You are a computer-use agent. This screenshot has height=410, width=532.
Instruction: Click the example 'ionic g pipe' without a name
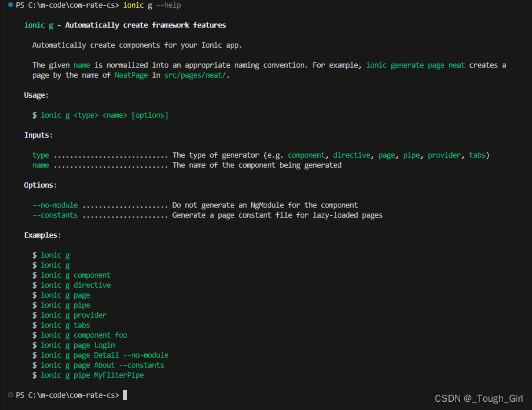(x=65, y=305)
